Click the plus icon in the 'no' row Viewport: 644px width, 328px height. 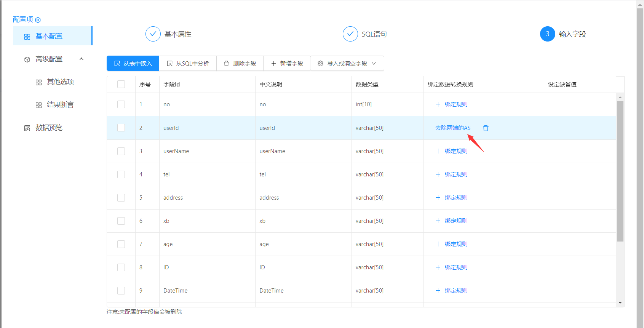pos(438,104)
